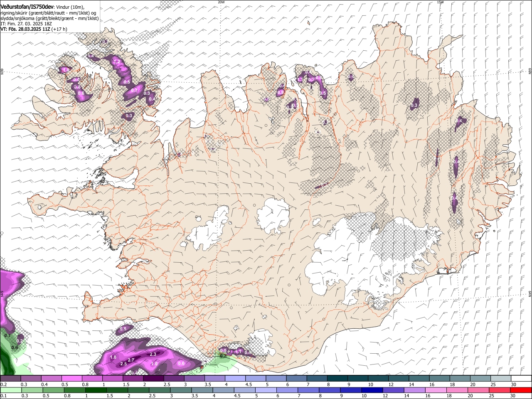Click the '30' tick label on lower scale
The width and height of the screenshot is (532, 399).
pos(513,396)
